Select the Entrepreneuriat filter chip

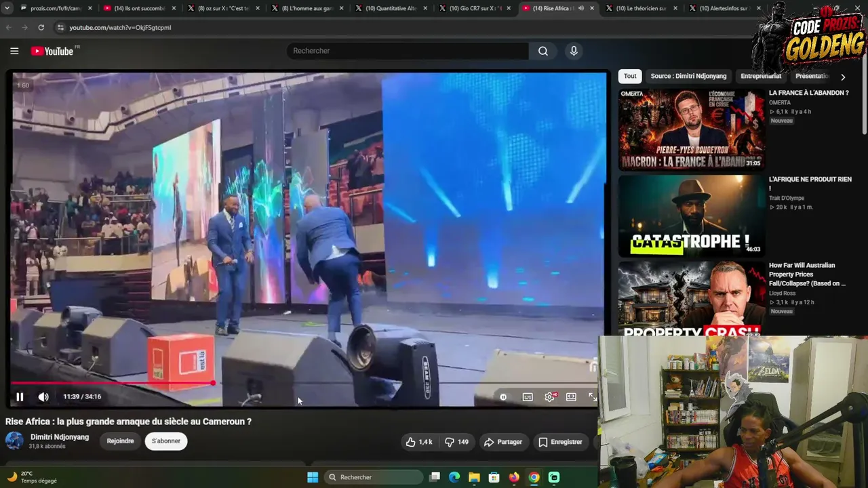(x=761, y=77)
